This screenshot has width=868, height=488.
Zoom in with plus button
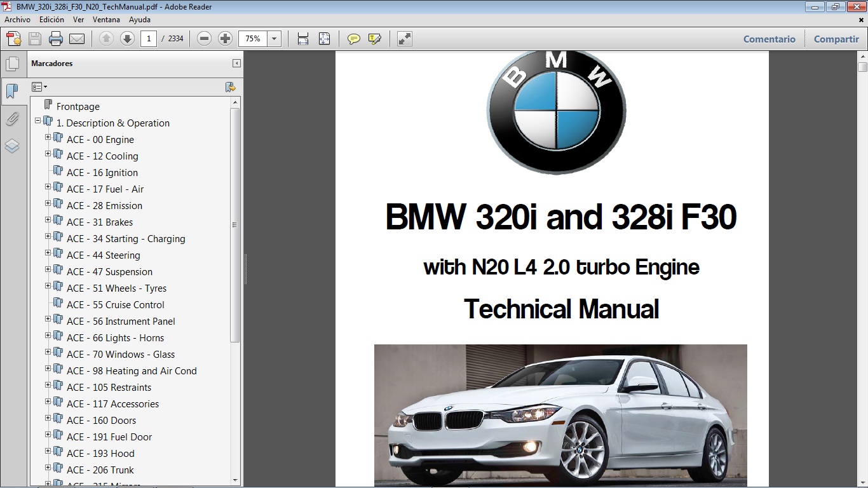click(225, 39)
